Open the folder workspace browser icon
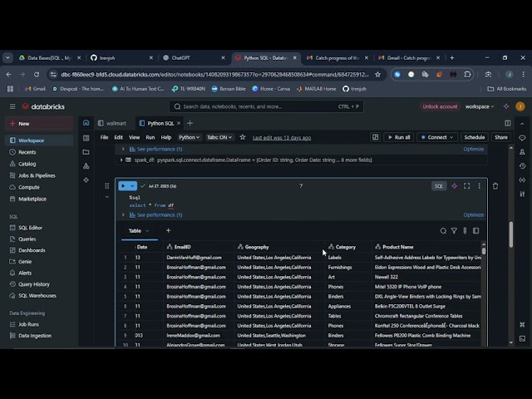The image size is (532, 399). pyautogui.click(x=86, y=152)
